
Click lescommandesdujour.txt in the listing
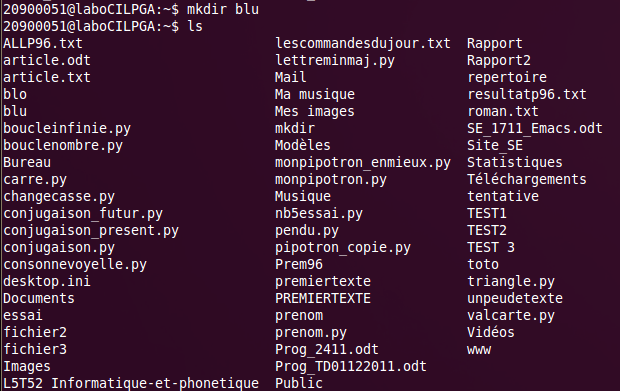tap(363, 43)
